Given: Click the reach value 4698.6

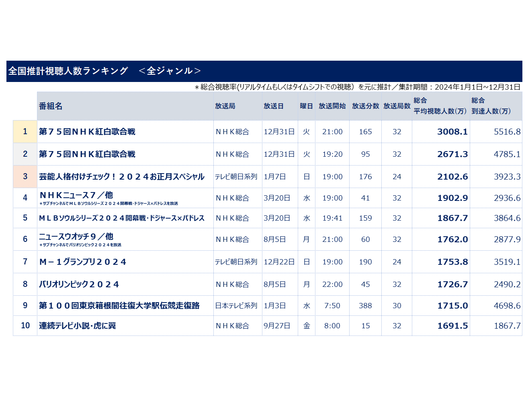Looking at the screenshot, I should 507,306.
